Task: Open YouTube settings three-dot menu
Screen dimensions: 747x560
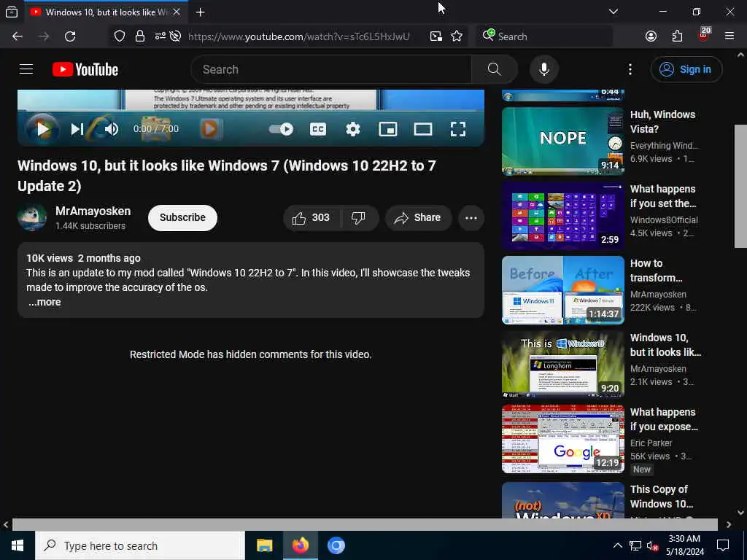Action: click(x=630, y=69)
